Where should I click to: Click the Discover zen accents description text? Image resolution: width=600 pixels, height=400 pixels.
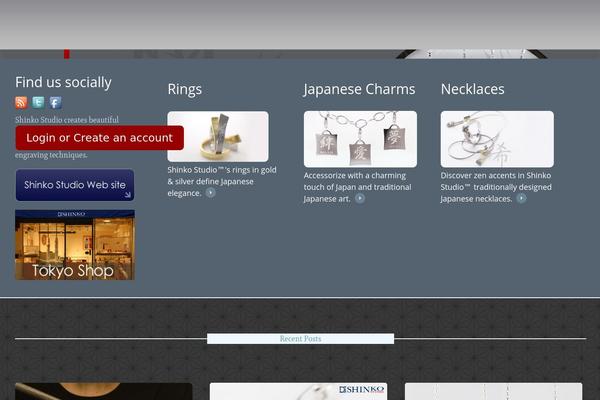point(496,187)
